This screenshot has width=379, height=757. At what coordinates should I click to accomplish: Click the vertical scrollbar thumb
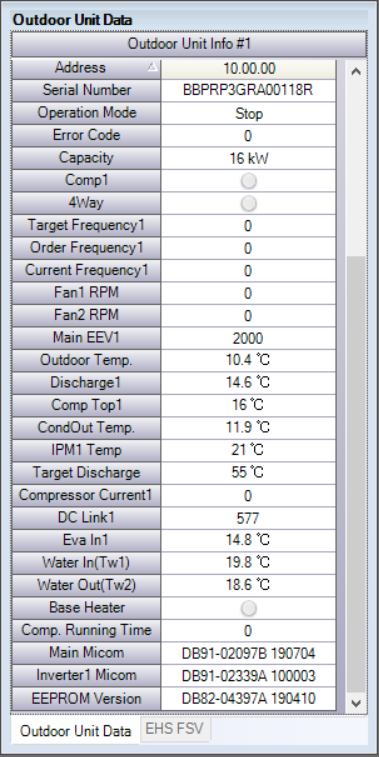(356, 475)
